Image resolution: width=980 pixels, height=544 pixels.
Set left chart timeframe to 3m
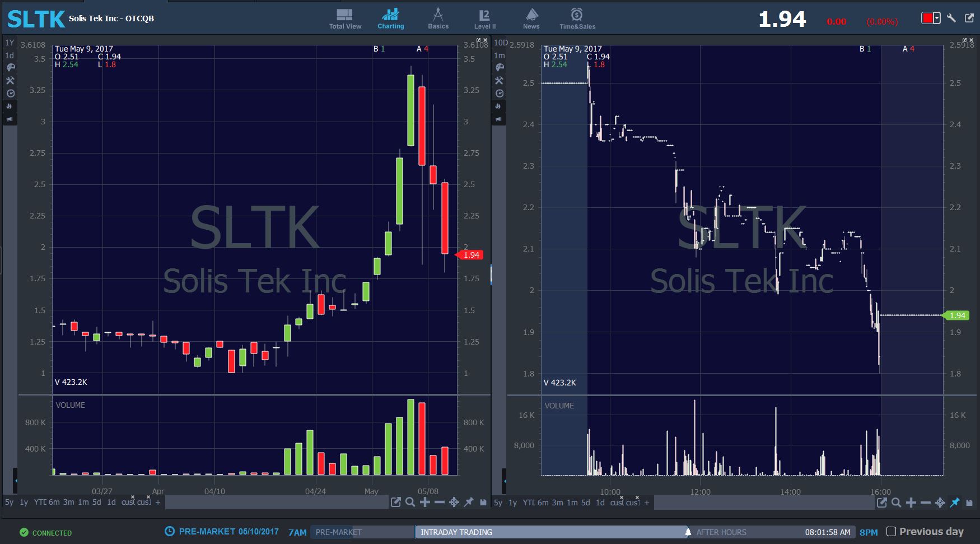(68, 502)
